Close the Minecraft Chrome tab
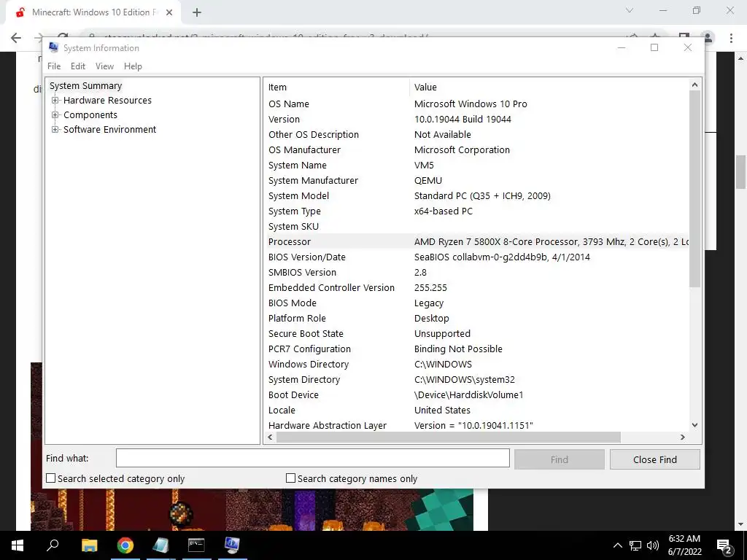Screen dimensions: 747x560 [x=169, y=13]
